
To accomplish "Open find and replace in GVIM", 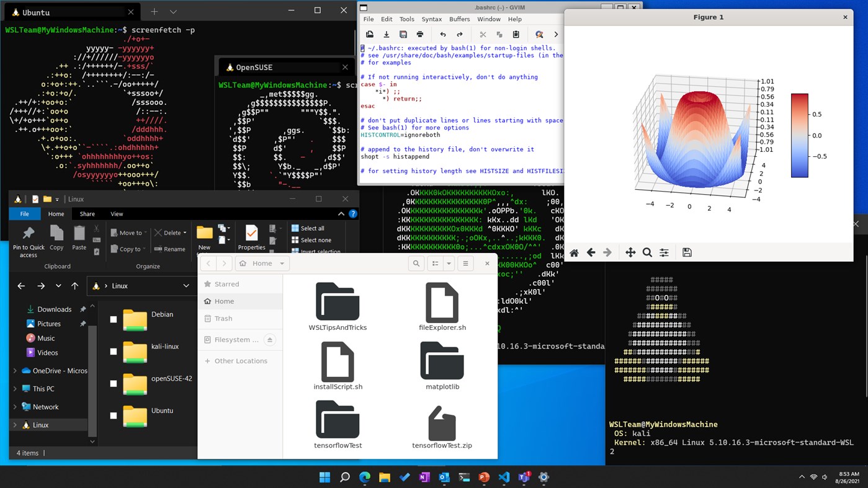I will coord(540,34).
